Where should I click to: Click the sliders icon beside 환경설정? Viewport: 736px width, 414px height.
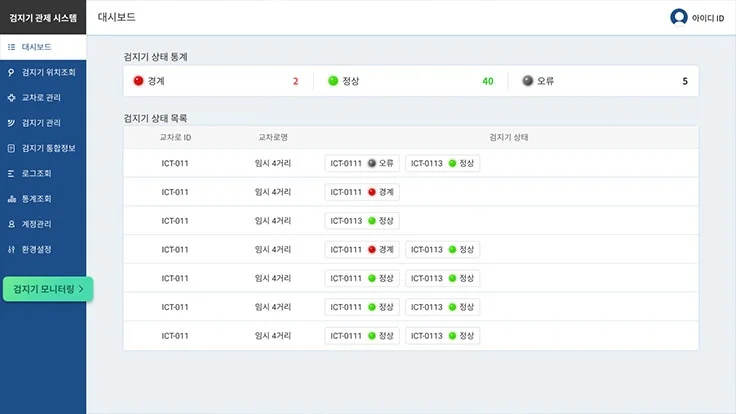(x=11, y=249)
